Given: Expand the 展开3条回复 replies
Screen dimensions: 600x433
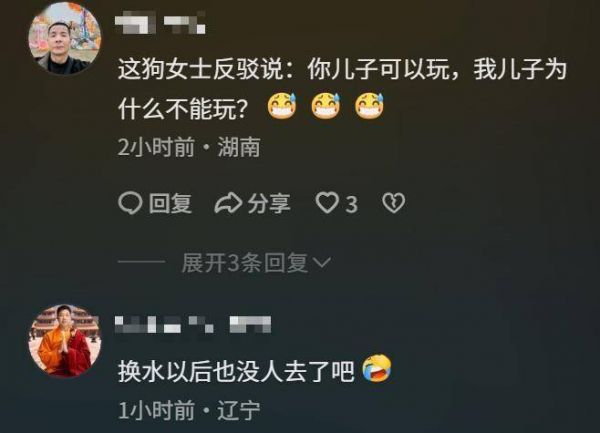Looking at the screenshot, I should [256, 263].
